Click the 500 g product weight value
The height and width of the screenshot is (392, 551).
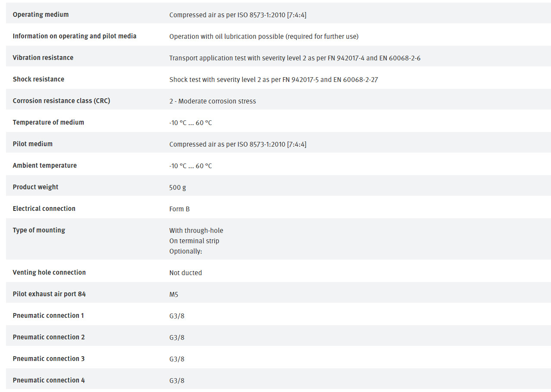point(178,188)
